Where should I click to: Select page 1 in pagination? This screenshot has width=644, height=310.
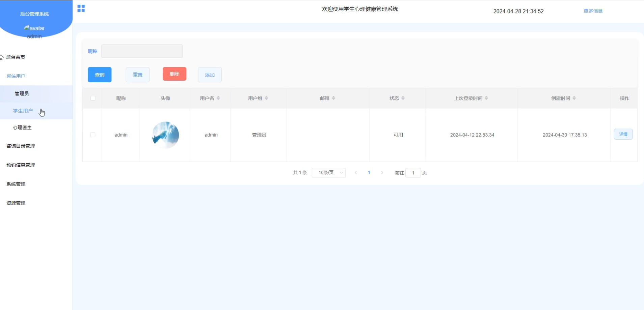point(369,173)
